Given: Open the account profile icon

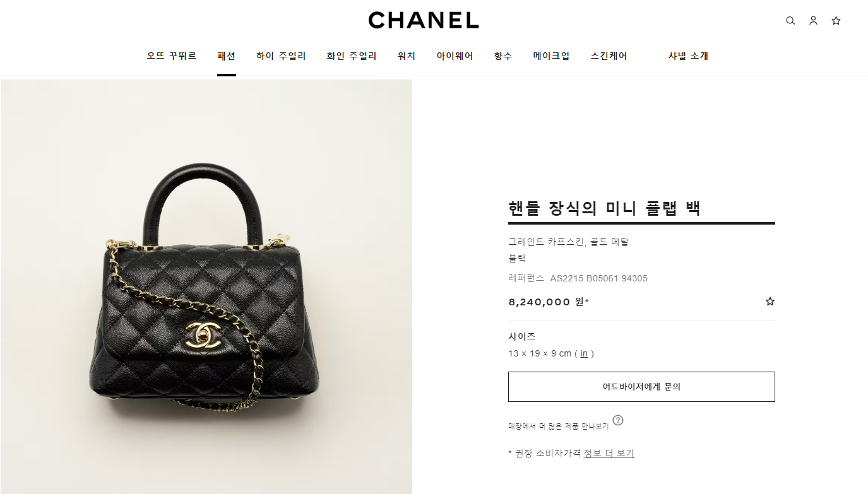Looking at the screenshot, I should tap(813, 21).
